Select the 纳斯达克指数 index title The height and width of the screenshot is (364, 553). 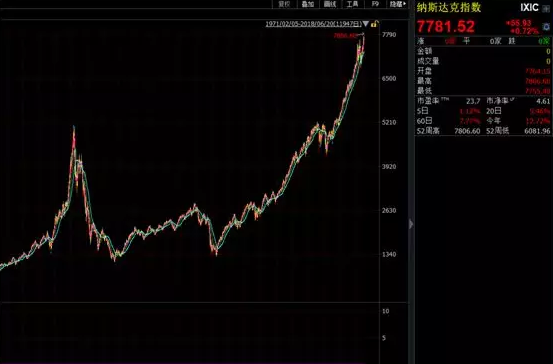pyautogui.click(x=449, y=7)
